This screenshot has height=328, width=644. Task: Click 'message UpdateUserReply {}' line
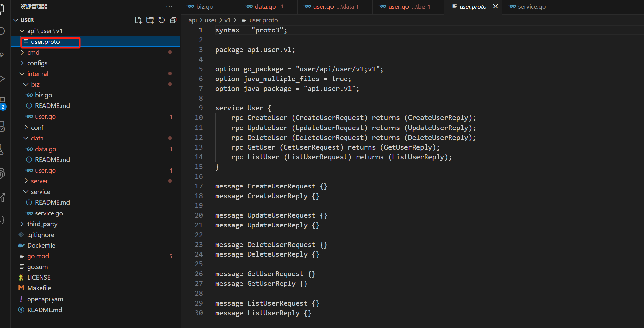click(x=267, y=225)
